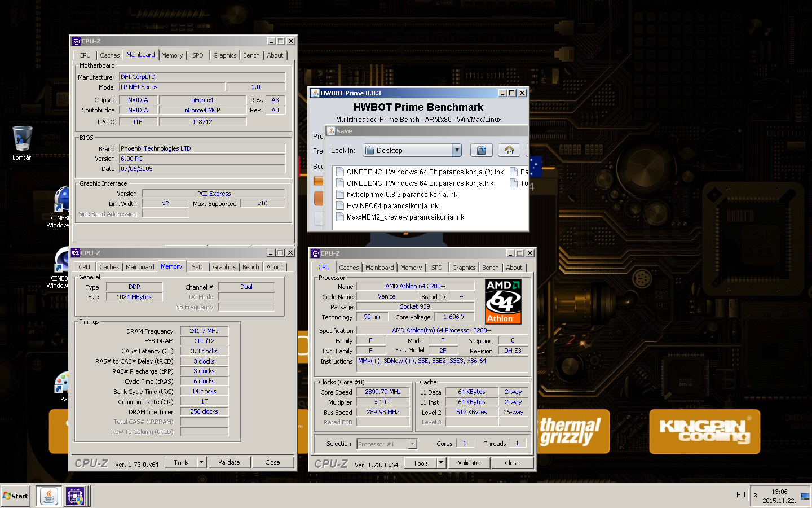Switch to Mainboard tab in Memory CPU-Z window
This screenshot has height=508, width=812.
pyautogui.click(x=140, y=267)
